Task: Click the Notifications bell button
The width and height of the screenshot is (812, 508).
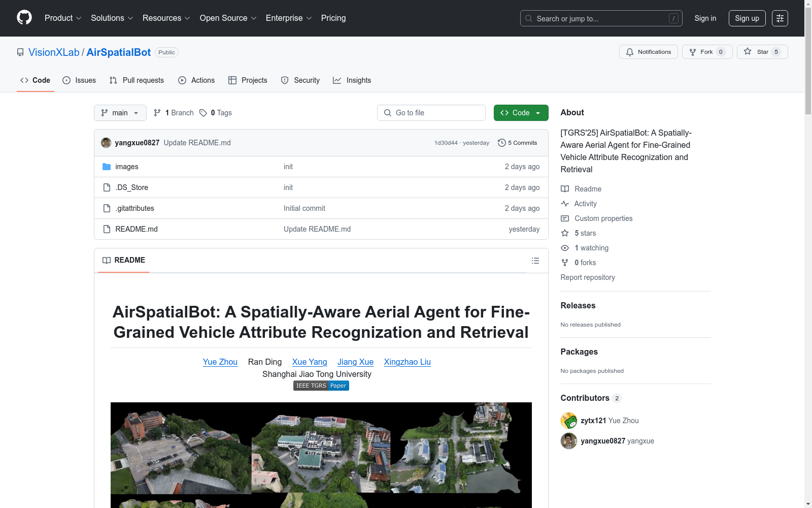Action: pos(649,52)
